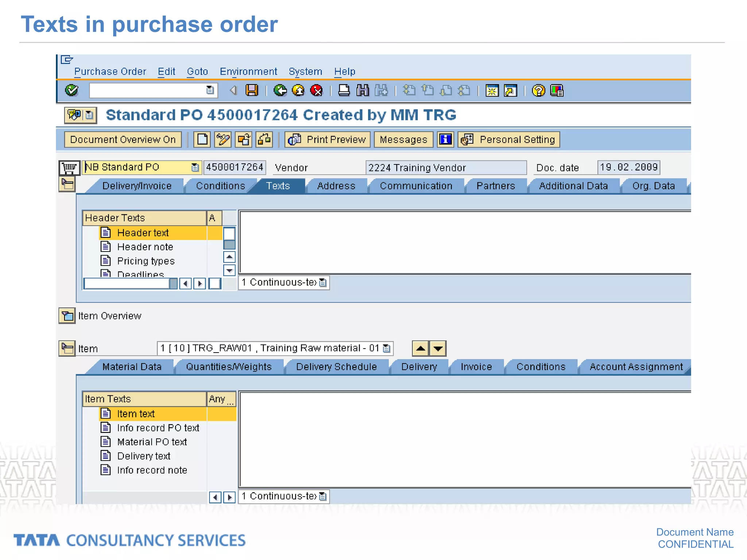Click the Print icon in toolbar
Image resolution: width=747 pixels, height=560 pixels.
pyautogui.click(x=344, y=90)
